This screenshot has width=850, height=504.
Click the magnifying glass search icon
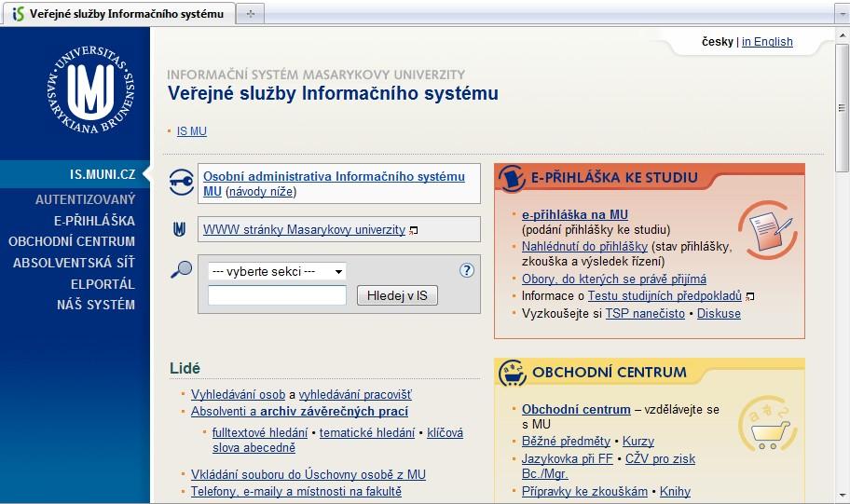tap(181, 269)
